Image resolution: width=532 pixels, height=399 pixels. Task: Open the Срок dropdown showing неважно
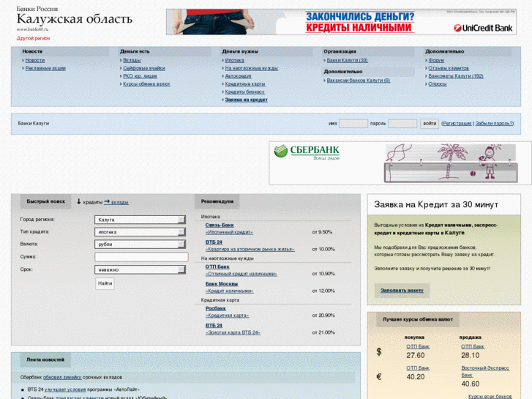click(x=140, y=269)
